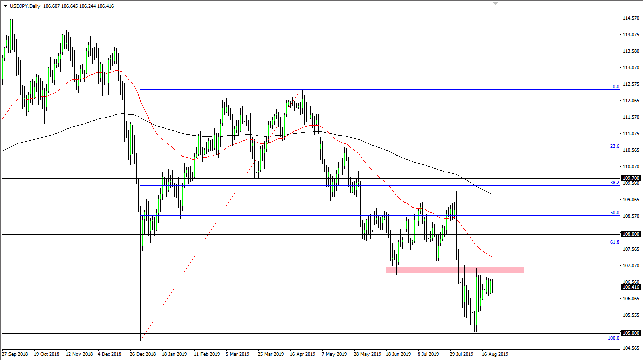The width and height of the screenshot is (644, 361).
Task: Click the 0.0 Fibonacci level label
Action: tap(615, 87)
